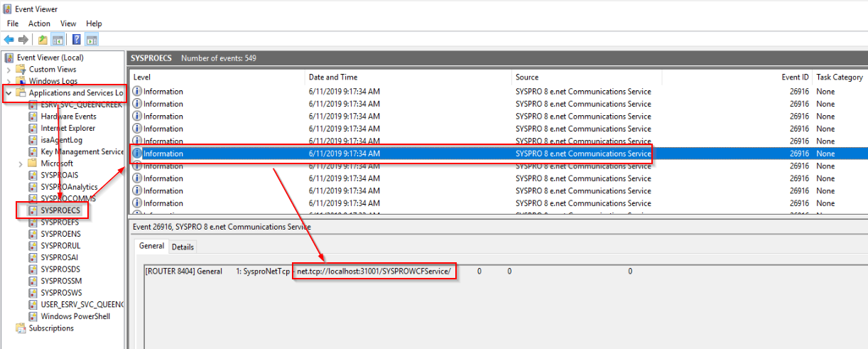This screenshot has height=349, width=868.
Task: Click the Forward arrow toolbar icon
Action: point(23,40)
